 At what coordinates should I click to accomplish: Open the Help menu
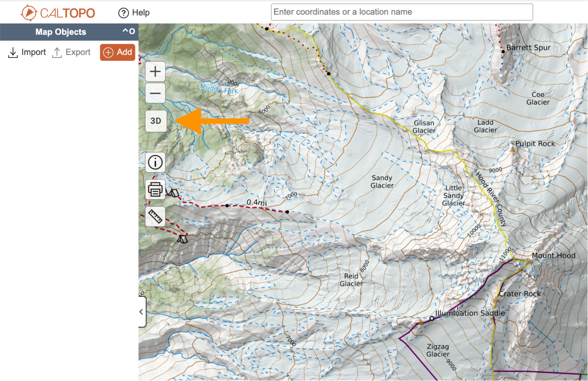point(133,12)
